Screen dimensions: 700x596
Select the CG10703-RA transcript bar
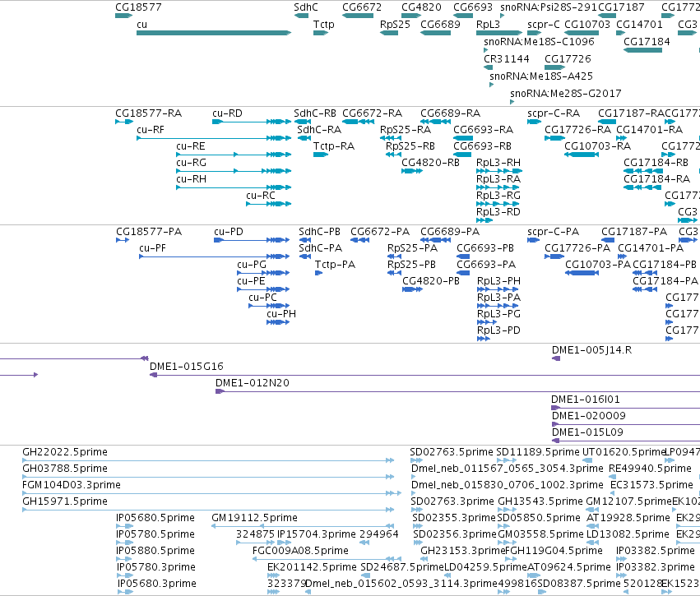point(582,155)
